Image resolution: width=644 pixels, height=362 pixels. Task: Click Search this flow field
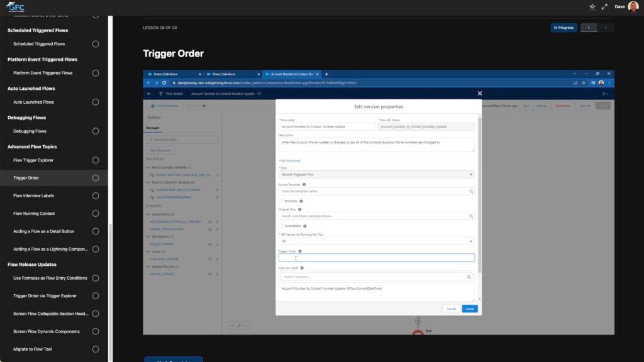coord(182,140)
